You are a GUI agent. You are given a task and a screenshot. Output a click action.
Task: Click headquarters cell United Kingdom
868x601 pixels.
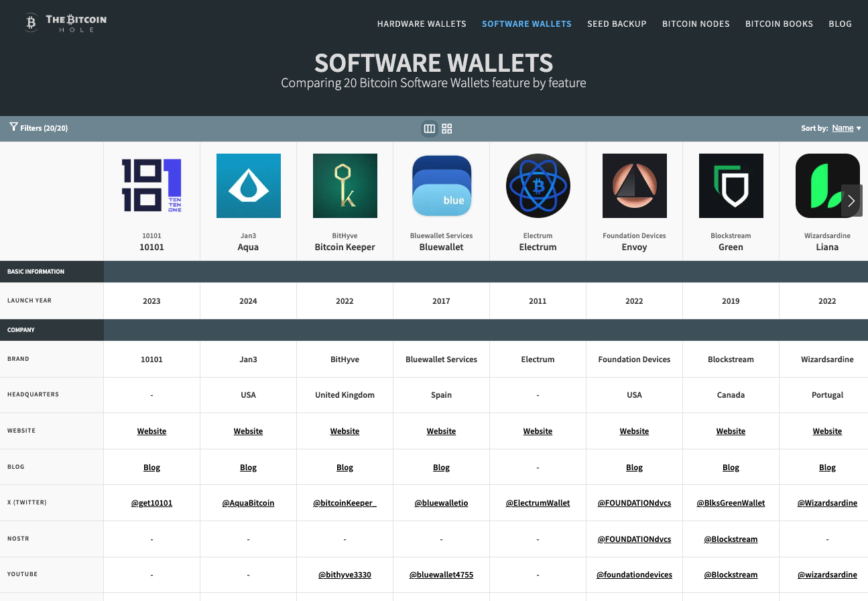(345, 395)
